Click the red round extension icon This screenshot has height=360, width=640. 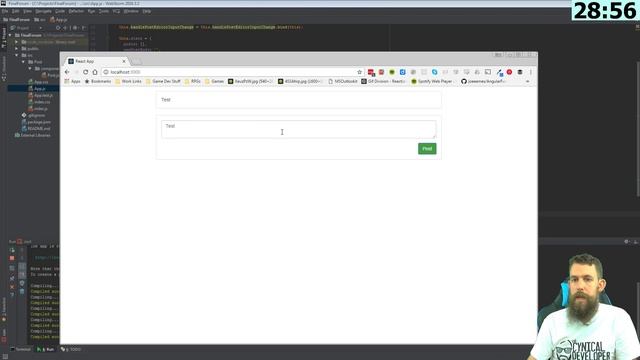(509, 72)
